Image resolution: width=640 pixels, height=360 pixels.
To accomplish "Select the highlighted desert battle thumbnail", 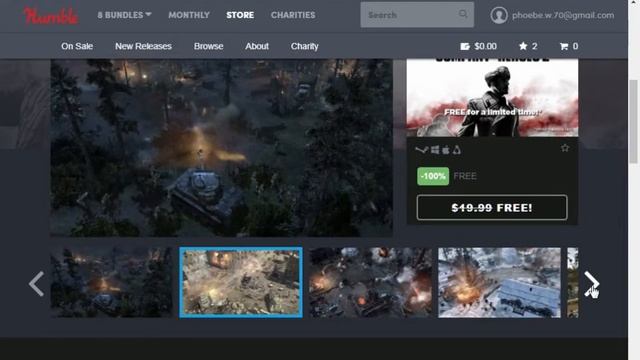I will pyautogui.click(x=241, y=282).
